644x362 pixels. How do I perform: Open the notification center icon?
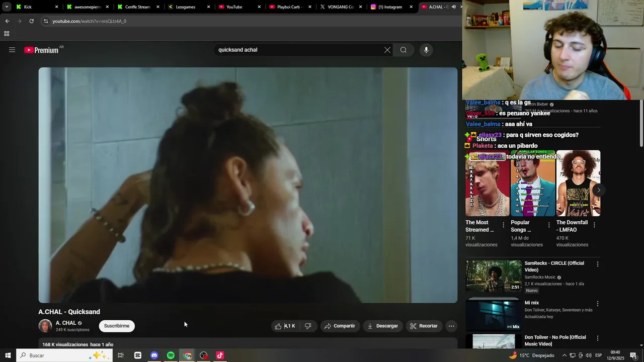pyautogui.click(x=633, y=355)
